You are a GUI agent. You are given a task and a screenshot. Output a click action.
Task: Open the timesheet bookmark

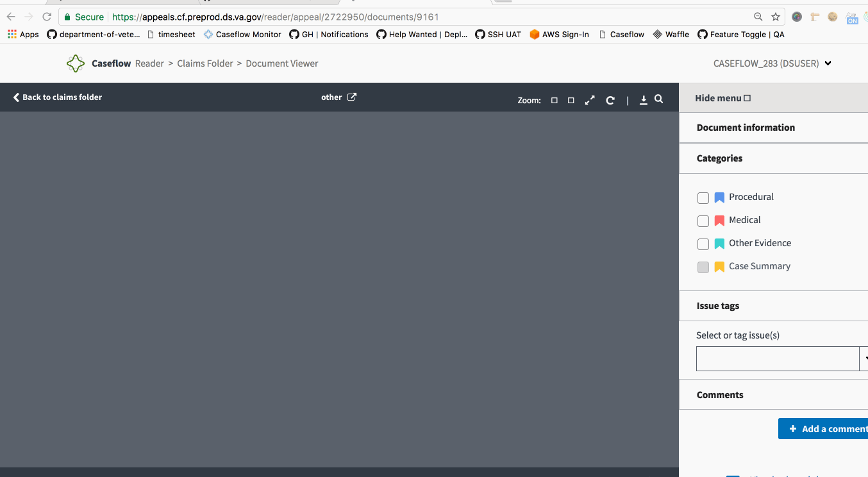pos(171,35)
